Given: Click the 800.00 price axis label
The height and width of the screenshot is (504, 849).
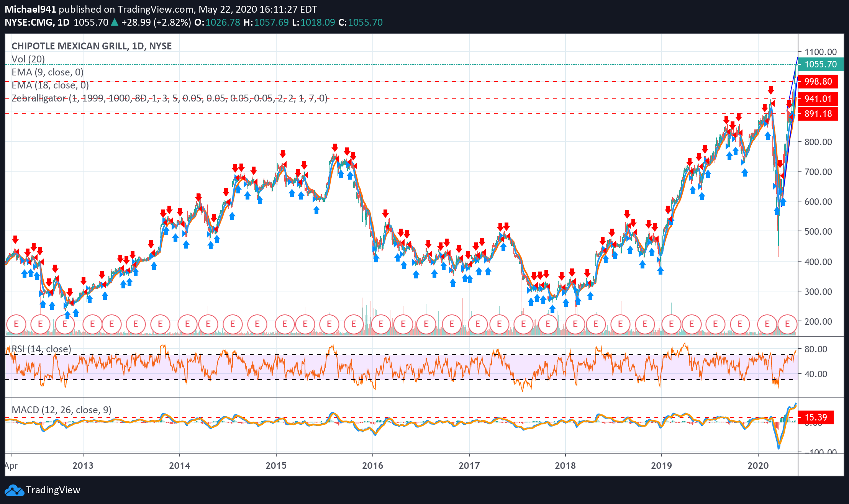Looking at the screenshot, I should pyautogui.click(x=818, y=142).
